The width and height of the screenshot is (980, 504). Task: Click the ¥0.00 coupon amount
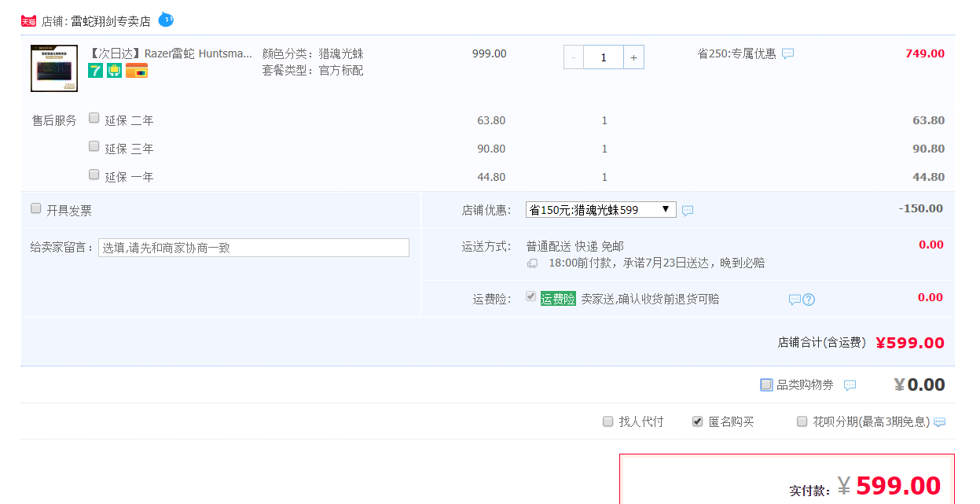(919, 384)
